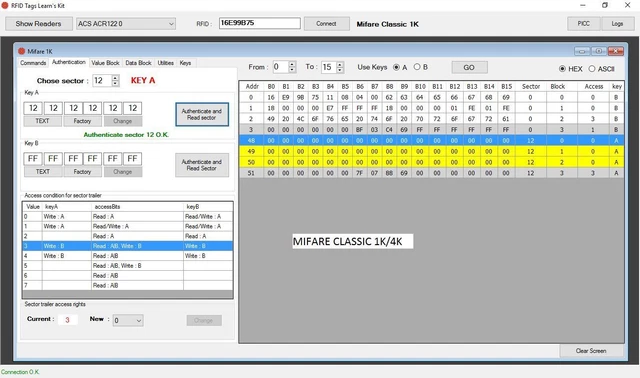Switch to the Data Block tab
Viewport: 640px width, 378px height.
pyautogui.click(x=138, y=63)
